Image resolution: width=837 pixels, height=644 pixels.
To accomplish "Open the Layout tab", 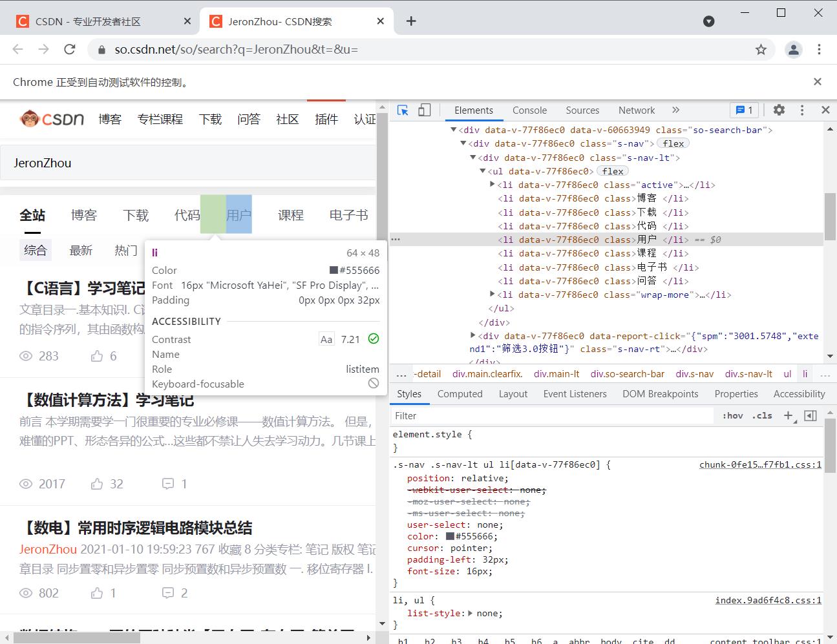I will [513, 394].
